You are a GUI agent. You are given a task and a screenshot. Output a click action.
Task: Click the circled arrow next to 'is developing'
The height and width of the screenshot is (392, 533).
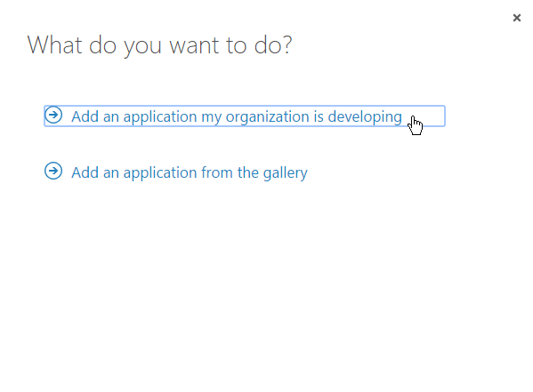pyautogui.click(x=53, y=115)
